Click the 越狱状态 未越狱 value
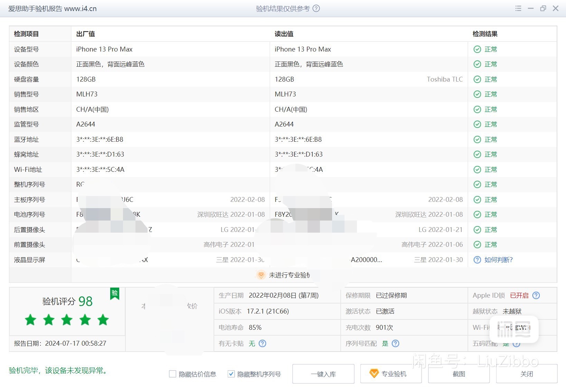 point(512,311)
